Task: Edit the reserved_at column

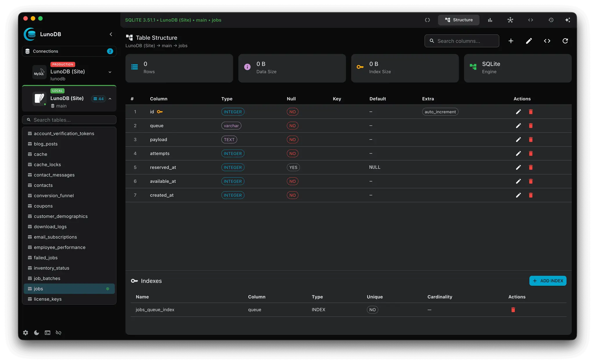Action: point(518,167)
